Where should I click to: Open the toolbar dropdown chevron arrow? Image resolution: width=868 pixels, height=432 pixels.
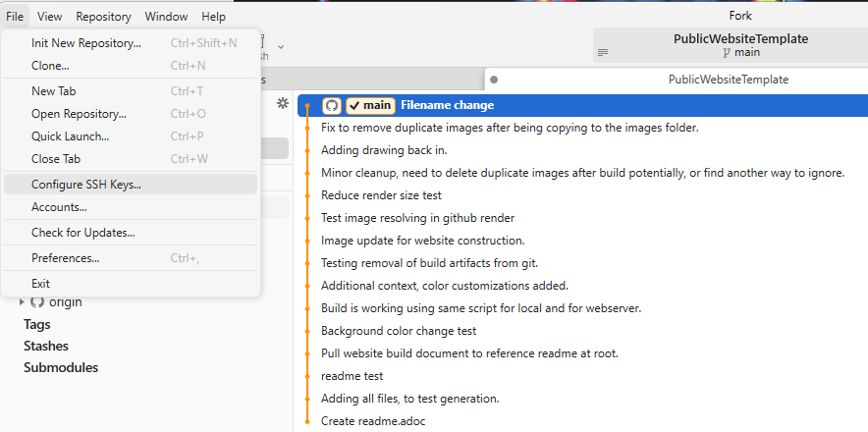(281, 46)
